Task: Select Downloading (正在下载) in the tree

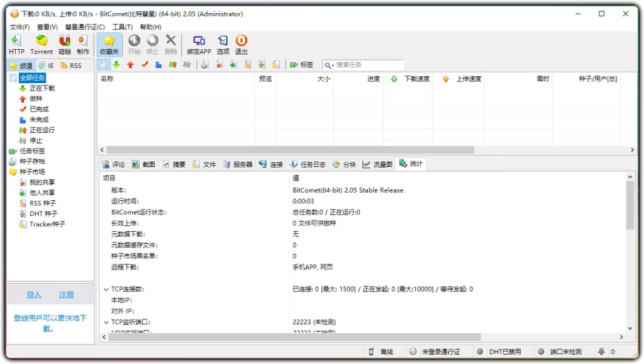Action: 42,88
